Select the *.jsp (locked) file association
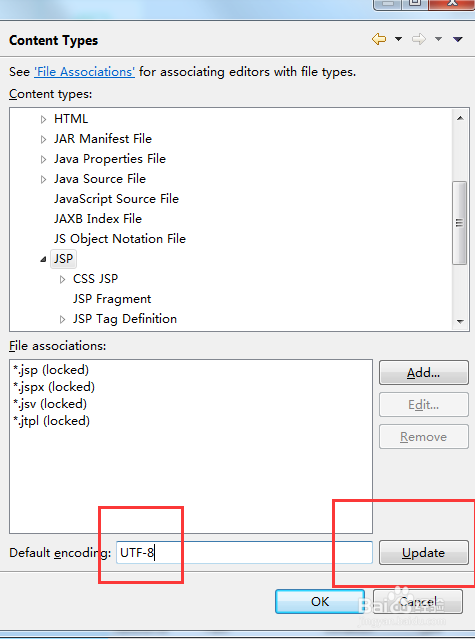Screen dimensions: 475x639 coord(51,370)
